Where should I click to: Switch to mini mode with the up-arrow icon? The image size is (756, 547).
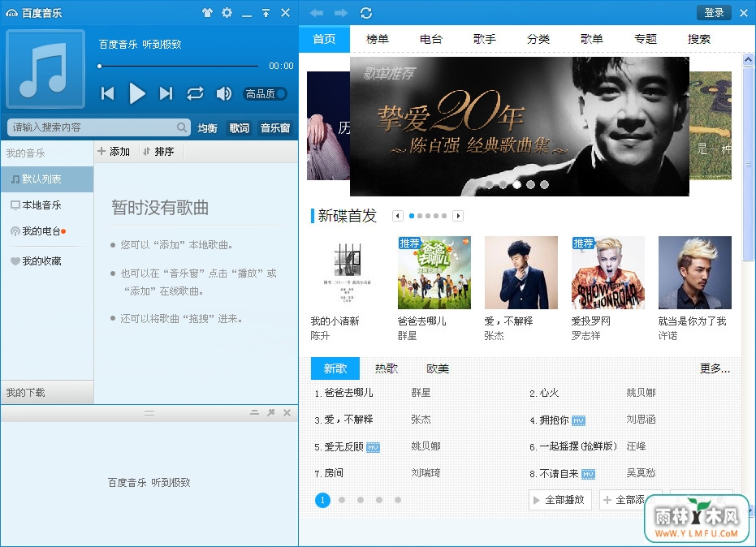pos(266,13)
